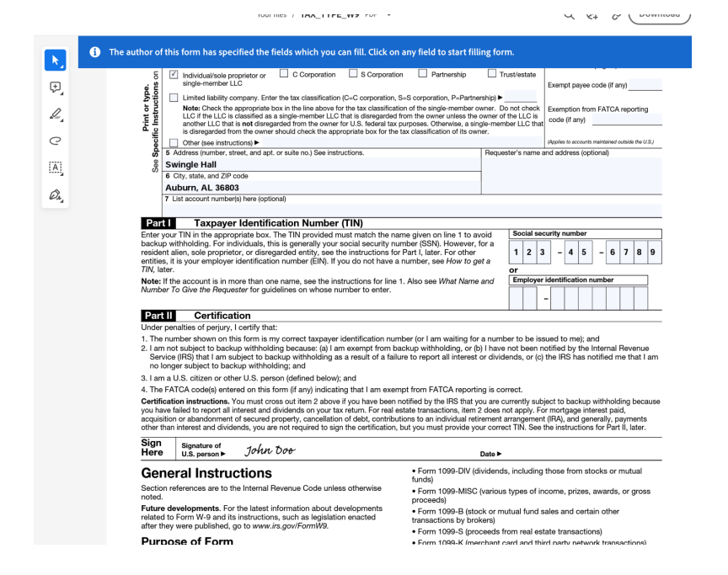Select the SSN box containing digit 8

640,253
